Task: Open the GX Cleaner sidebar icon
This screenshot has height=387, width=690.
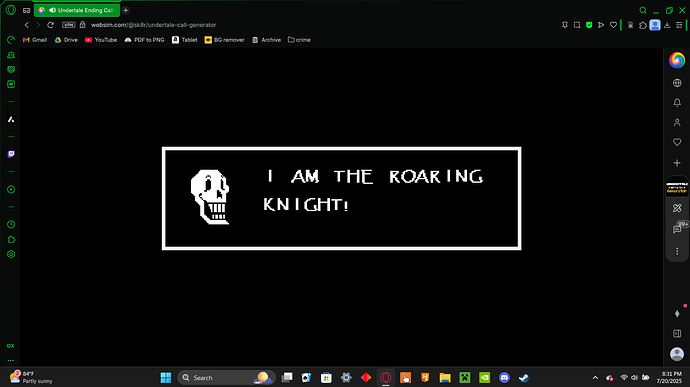Action: (x=11, y=55)
